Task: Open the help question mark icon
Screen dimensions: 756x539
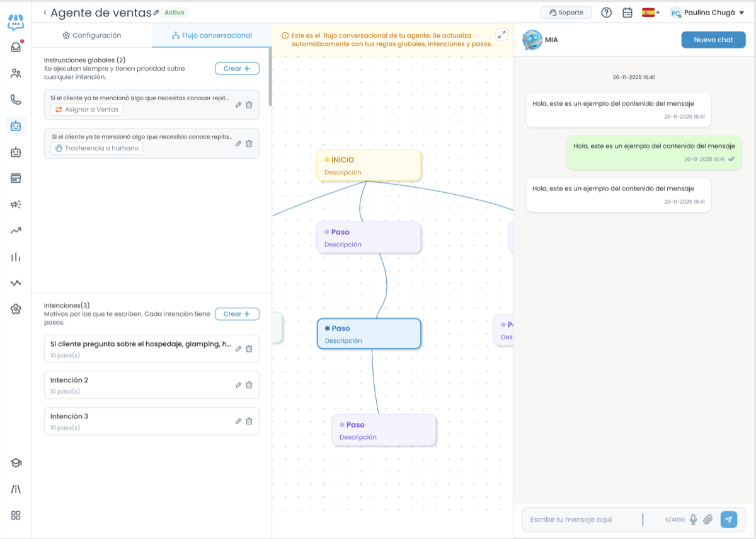Action: [607, 13]
